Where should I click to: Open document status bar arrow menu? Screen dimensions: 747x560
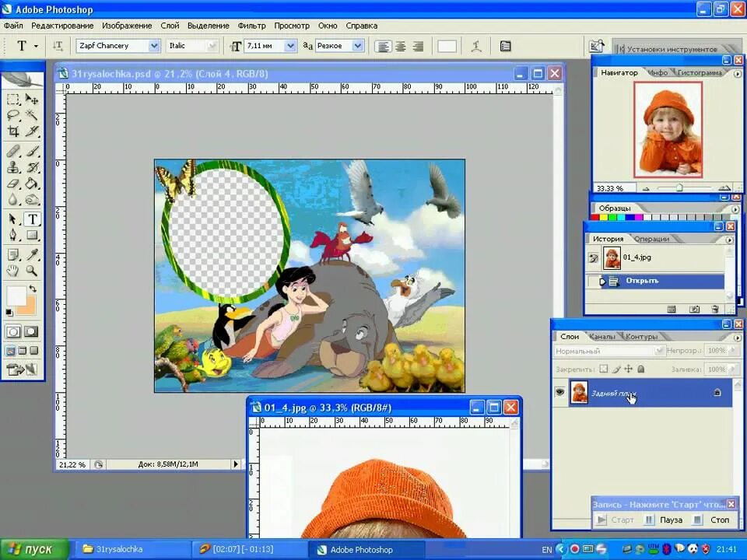click(x=235, y=464)
